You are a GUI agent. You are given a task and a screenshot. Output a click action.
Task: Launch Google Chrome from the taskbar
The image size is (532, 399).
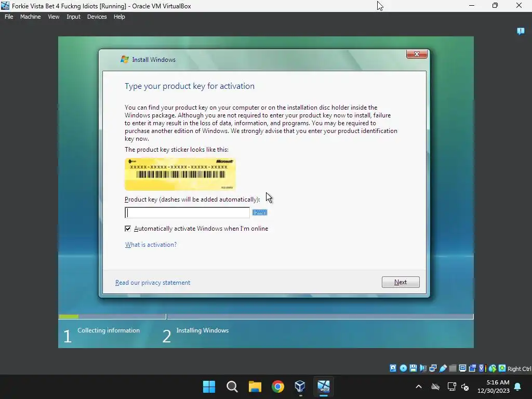pyautogui.click(x=278, y=387)
